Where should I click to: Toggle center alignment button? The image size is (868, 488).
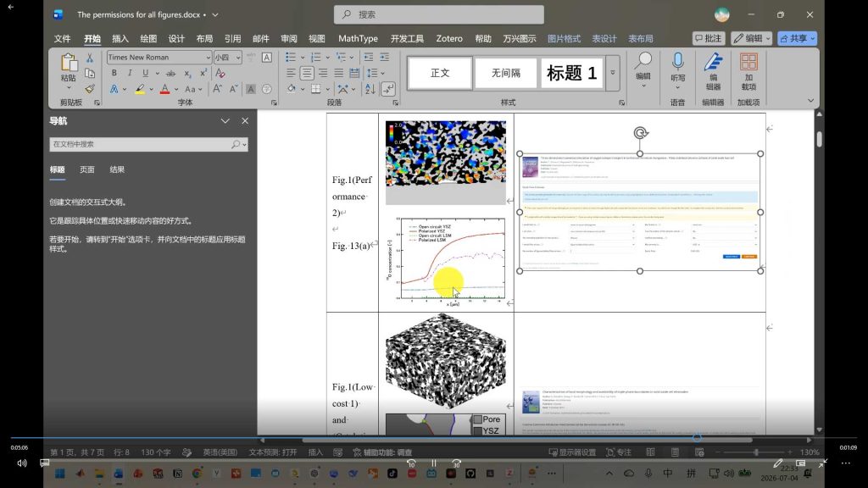tap(307, 73)
